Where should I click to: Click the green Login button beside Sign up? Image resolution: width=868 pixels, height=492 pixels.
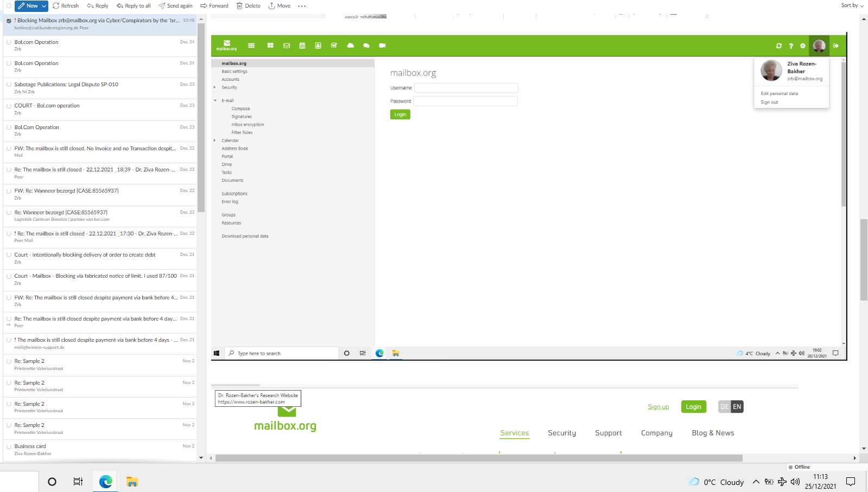[x=694, y=407]
